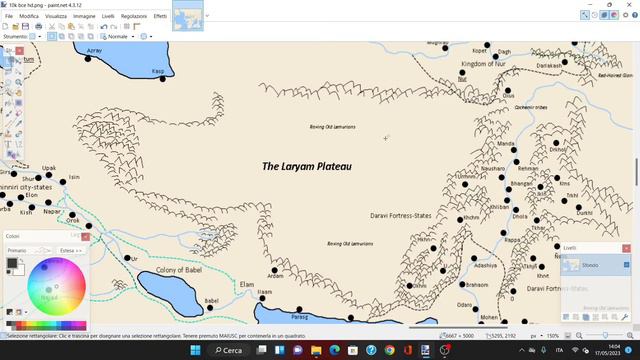
Task: Create a new image from toolbar
Action: [5, 27]
